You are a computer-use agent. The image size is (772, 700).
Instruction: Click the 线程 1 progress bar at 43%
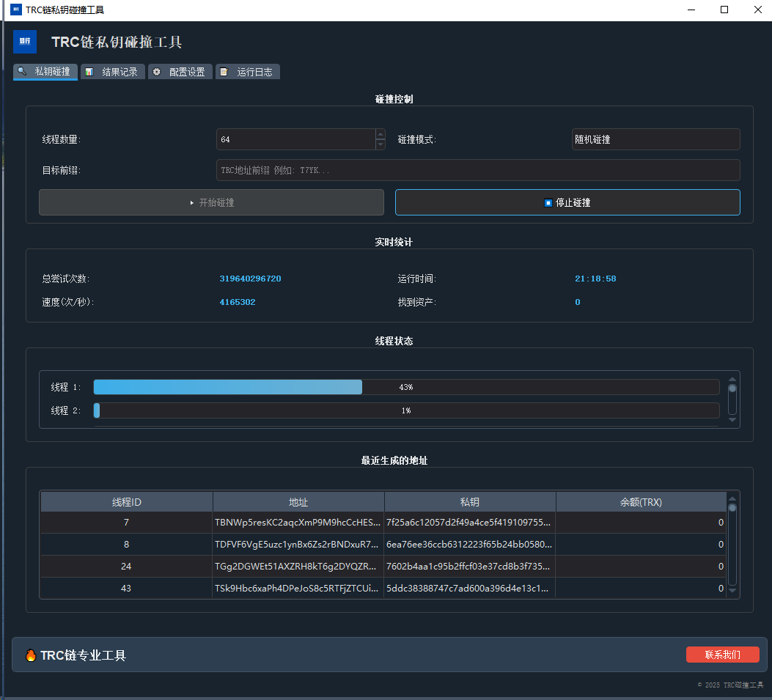coord(406,387)
